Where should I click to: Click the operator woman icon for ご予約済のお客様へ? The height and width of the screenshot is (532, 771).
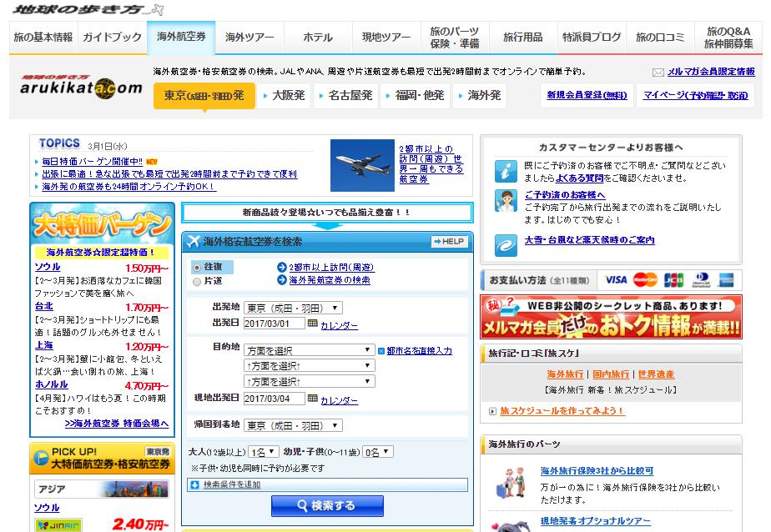[x=506, y=201]
